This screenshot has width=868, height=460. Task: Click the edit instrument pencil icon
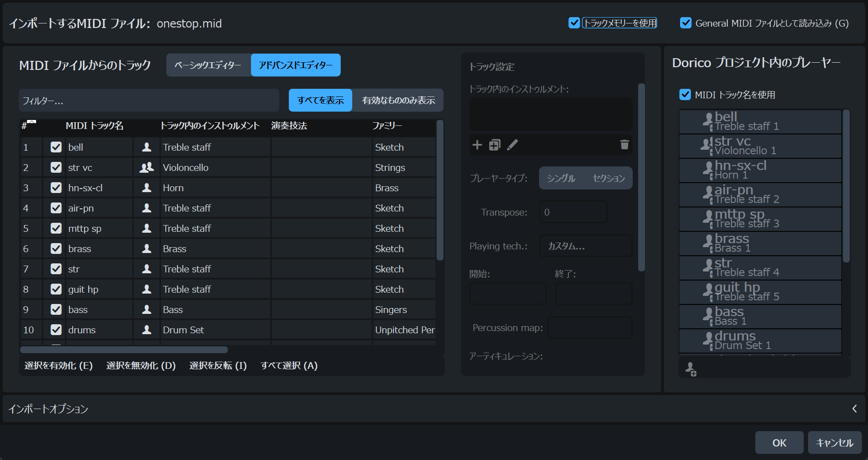(512, 145)
